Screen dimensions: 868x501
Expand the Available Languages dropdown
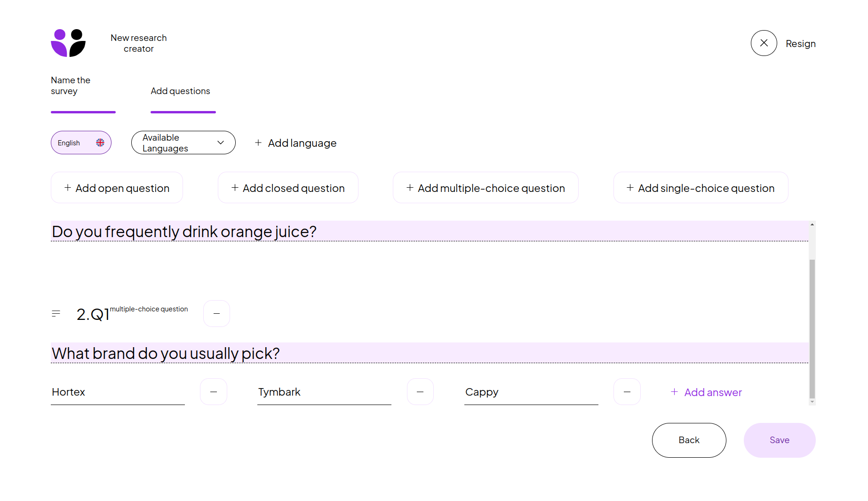coord(183,143)
